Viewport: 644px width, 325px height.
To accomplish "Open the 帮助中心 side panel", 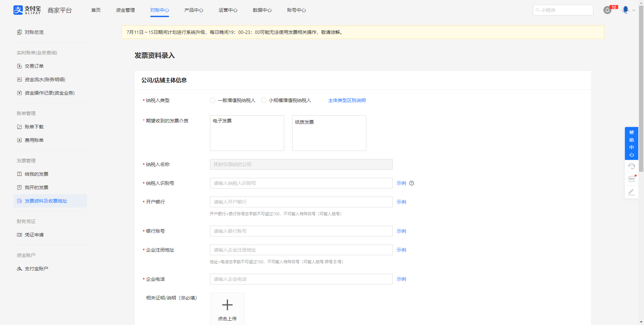I will point(631,144).
